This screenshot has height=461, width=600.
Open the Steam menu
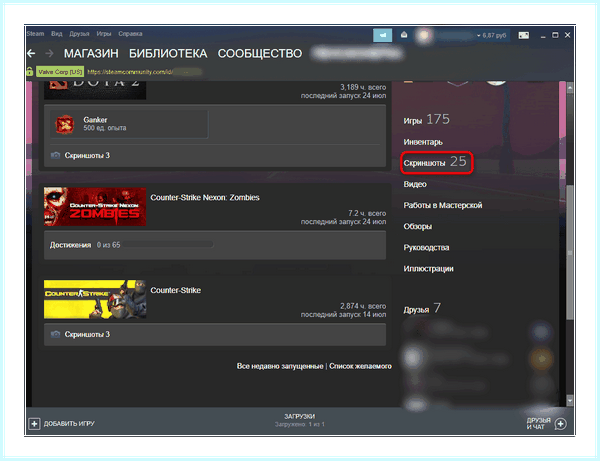point(35,34)
